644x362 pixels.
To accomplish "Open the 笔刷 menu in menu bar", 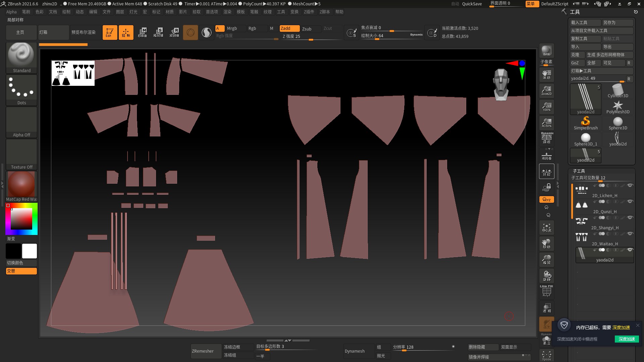I will [26, 12].
